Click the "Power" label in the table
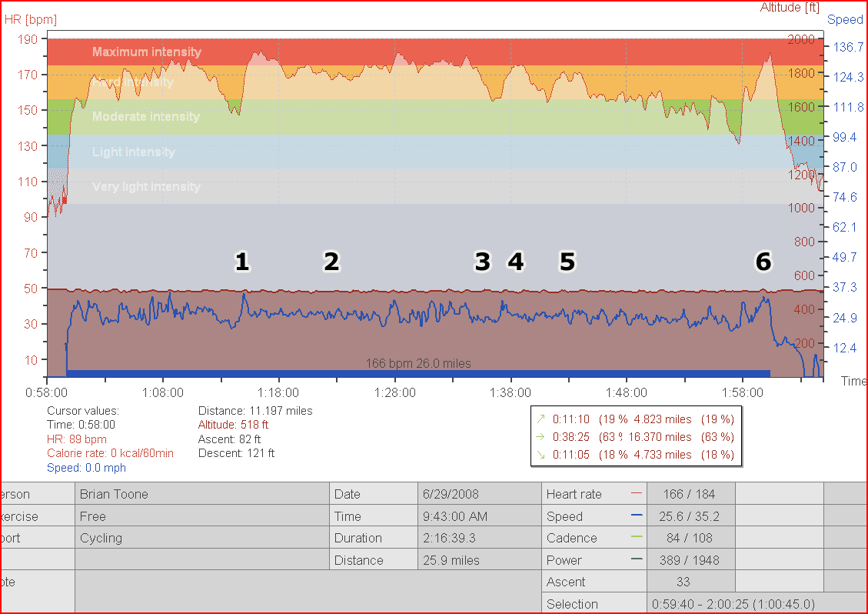 pos(564,559)
